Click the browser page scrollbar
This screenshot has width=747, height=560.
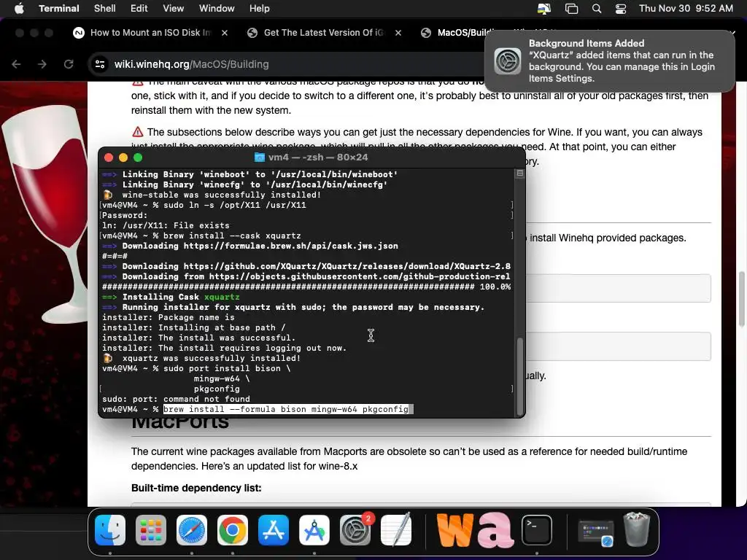741,299
